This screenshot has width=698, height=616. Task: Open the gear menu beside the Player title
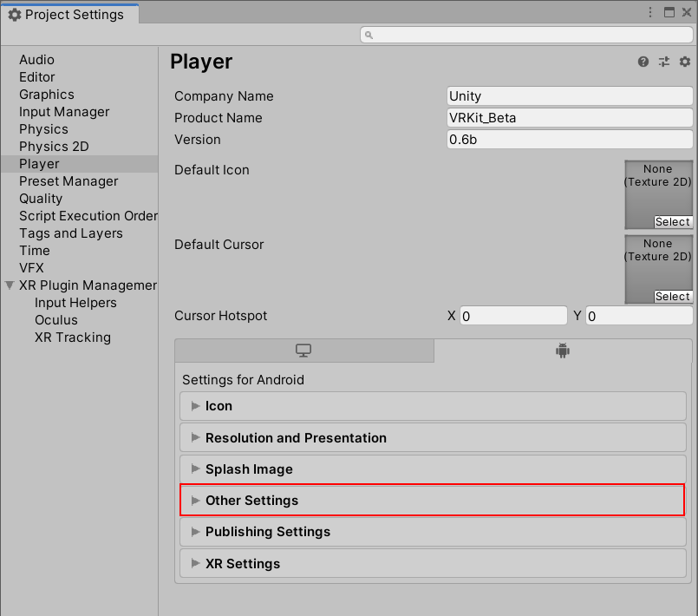coord(684,62)
